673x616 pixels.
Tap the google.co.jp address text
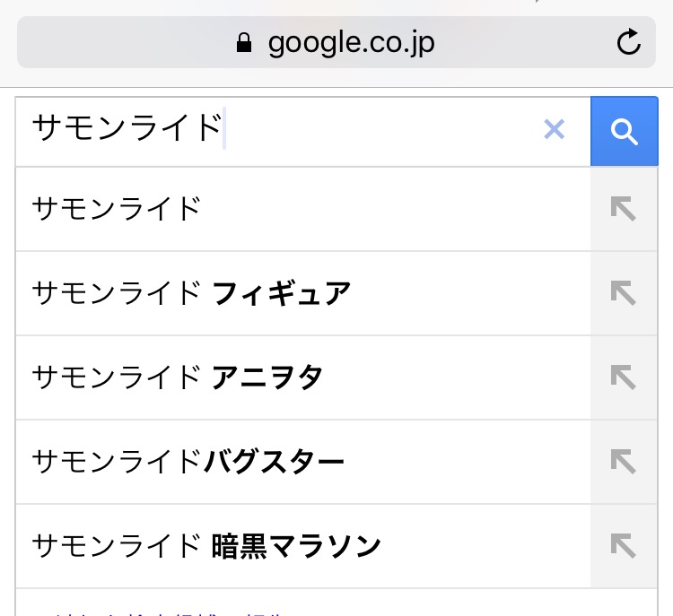(x=351, y=43)
